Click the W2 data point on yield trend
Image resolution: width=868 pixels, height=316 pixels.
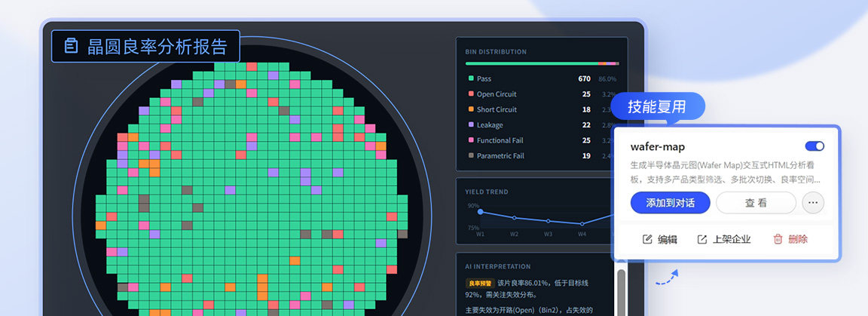pyautogui.click(x=515, y=218)
